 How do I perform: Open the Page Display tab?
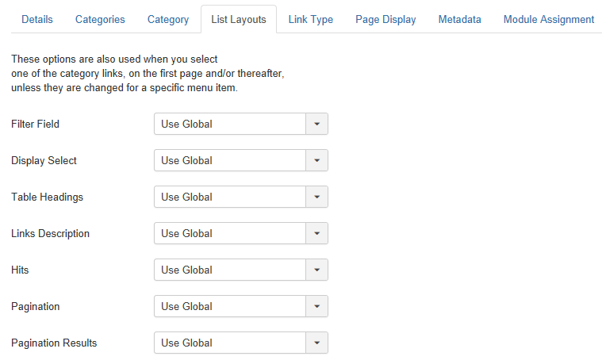pos(385,19)
